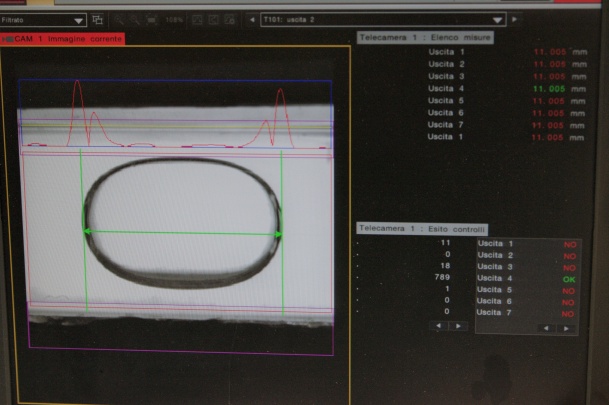The image size is (609, 405).
Task: Click the last image icon before the left arrow
Action: click(x=230, y=20)
